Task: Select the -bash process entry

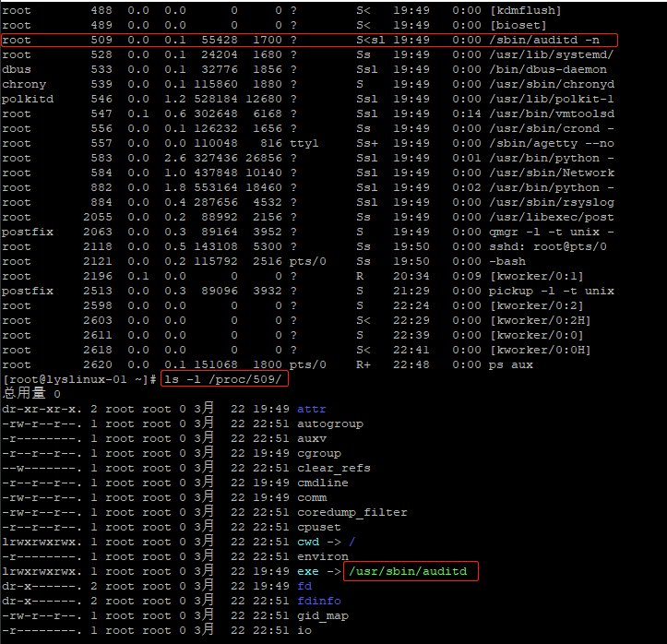Action: [x=507, y=261]
